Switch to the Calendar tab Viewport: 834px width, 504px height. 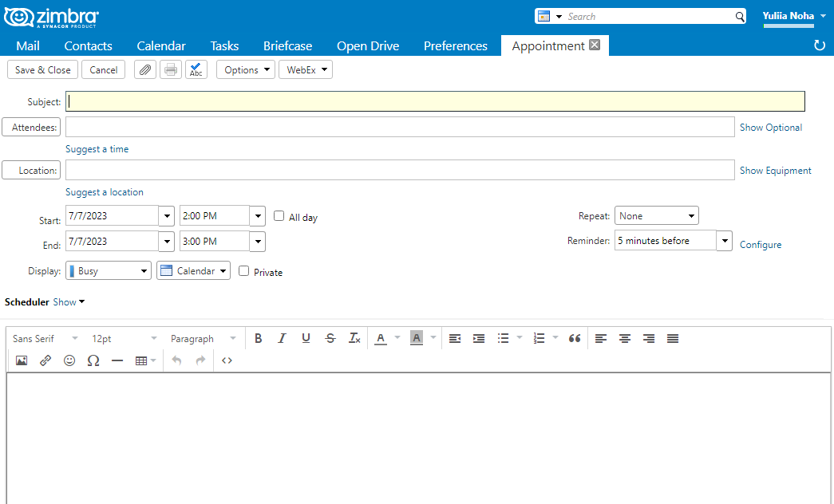pos(161,45)
